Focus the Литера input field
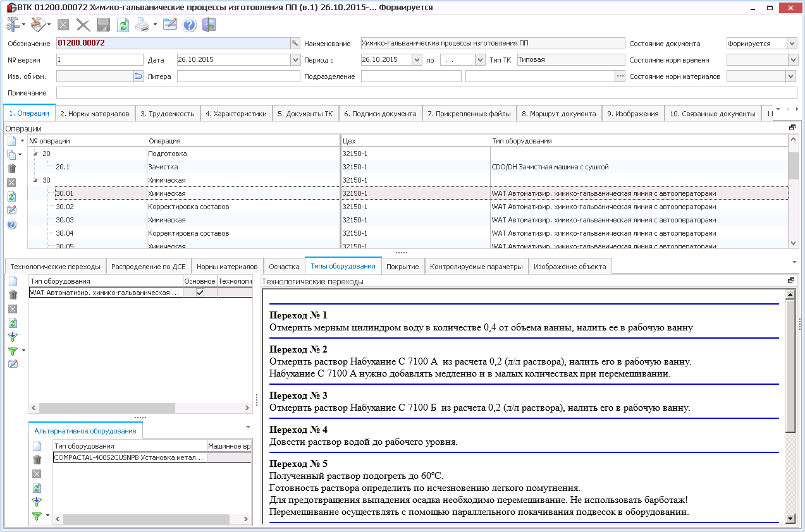 tap(238, 76)
